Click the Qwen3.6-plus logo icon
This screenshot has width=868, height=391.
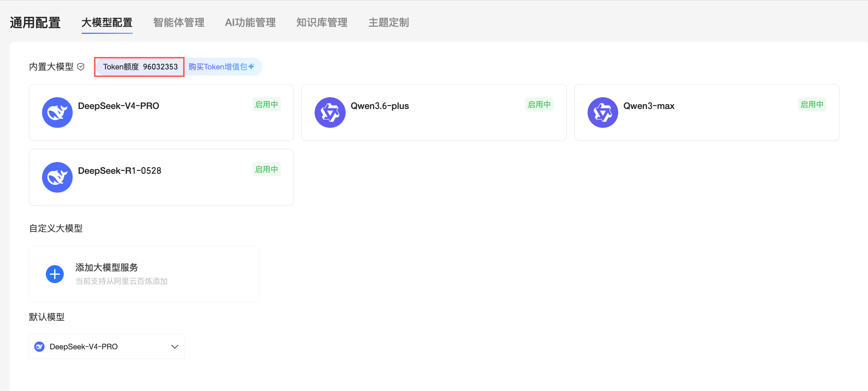(x=330, y=113)
